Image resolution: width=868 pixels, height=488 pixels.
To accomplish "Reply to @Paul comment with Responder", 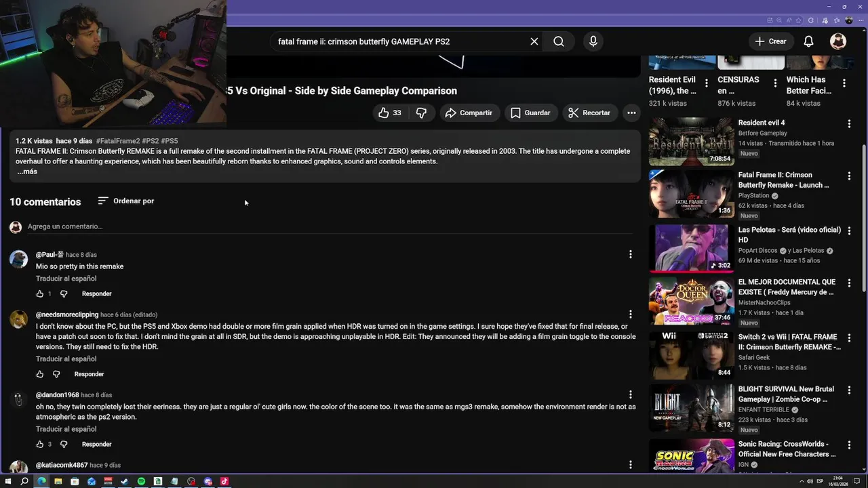I will coord(96,293).
